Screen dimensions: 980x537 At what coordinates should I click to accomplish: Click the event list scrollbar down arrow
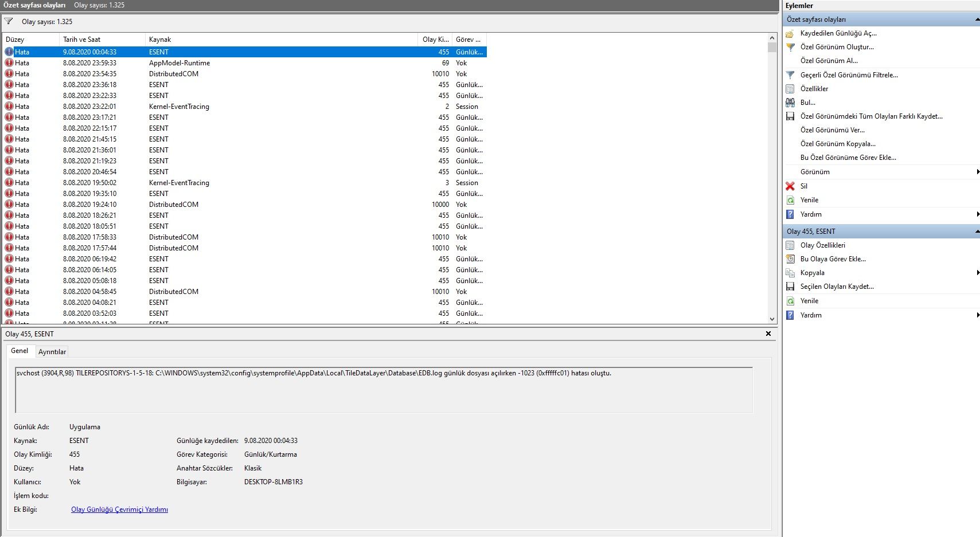772,319
